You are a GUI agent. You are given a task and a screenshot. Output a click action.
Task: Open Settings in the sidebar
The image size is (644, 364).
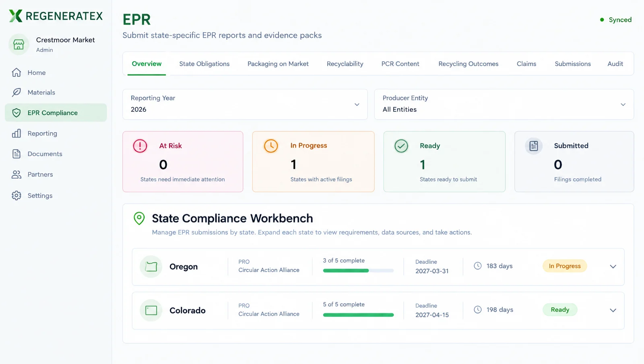pos(56,195)
